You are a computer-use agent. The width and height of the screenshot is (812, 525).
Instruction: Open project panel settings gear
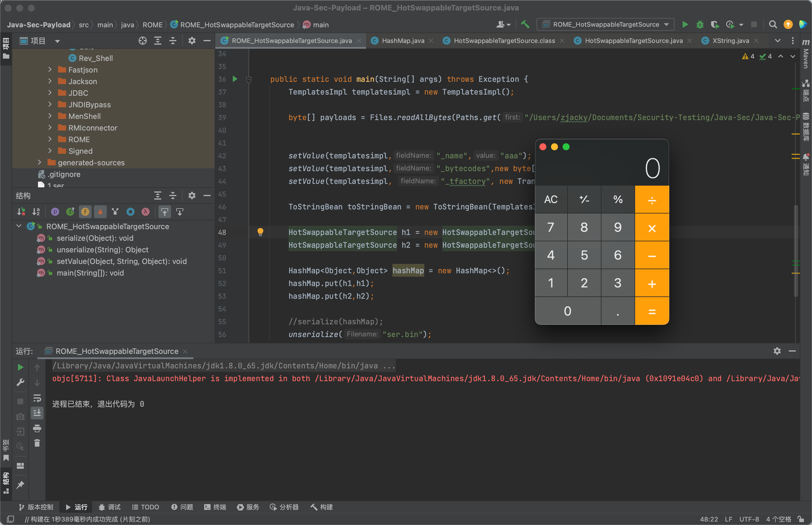click(192, 41)
